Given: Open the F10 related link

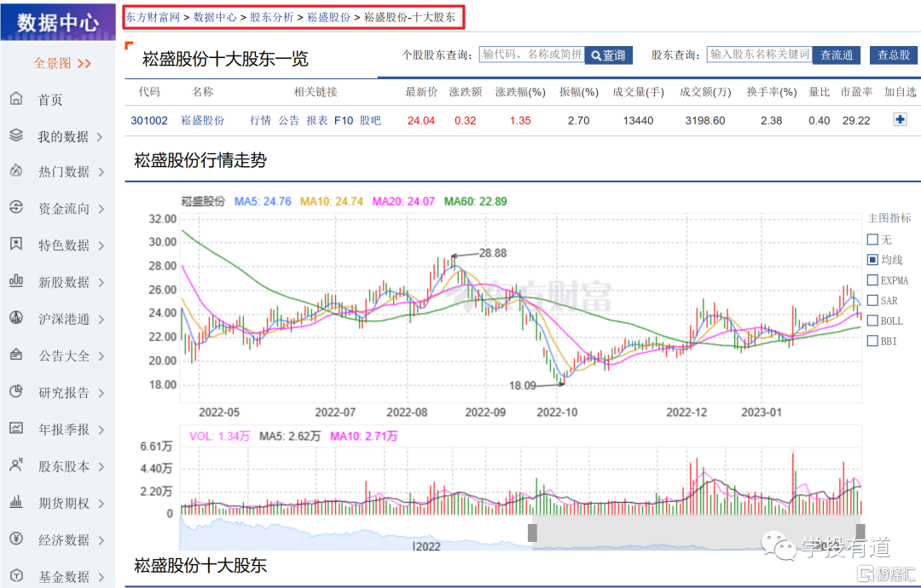Looking at the screenshot, I should pos(344,120).
